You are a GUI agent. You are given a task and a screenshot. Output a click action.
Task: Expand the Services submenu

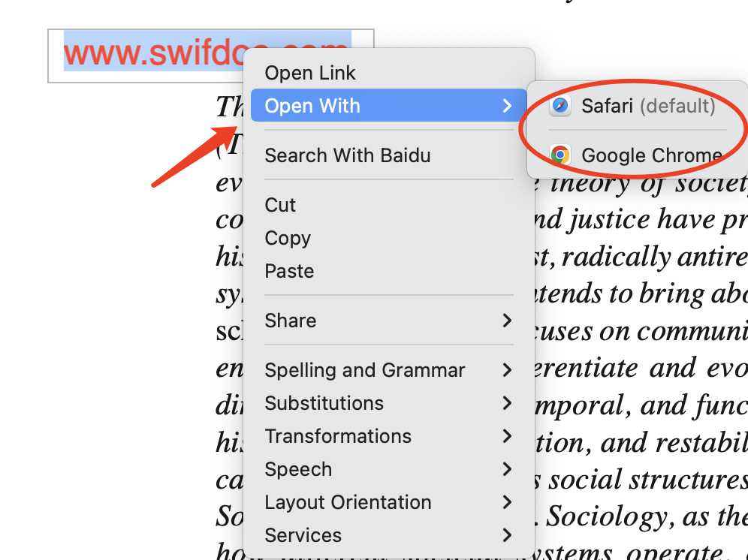(303, 535)
